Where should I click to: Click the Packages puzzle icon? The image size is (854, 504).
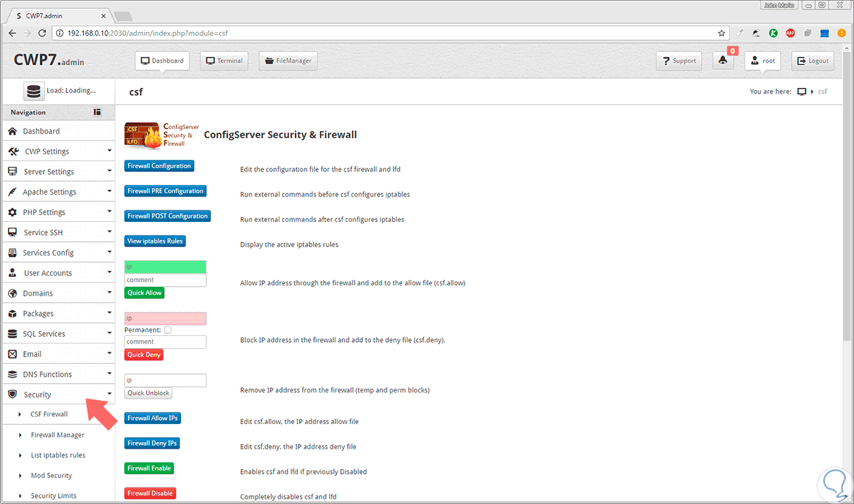pos(12,313)
